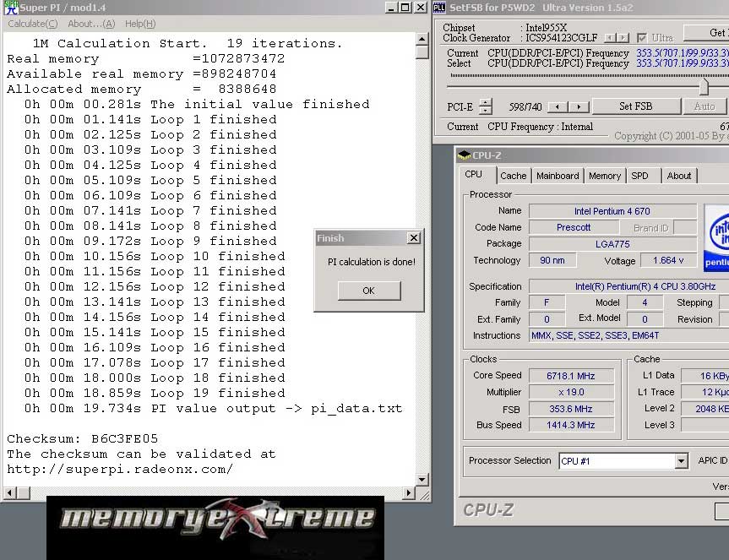This screenshot has width=729, height=560.
Task: Switch to the Cache tab in CPU-Z
Action: coord(514,176)
